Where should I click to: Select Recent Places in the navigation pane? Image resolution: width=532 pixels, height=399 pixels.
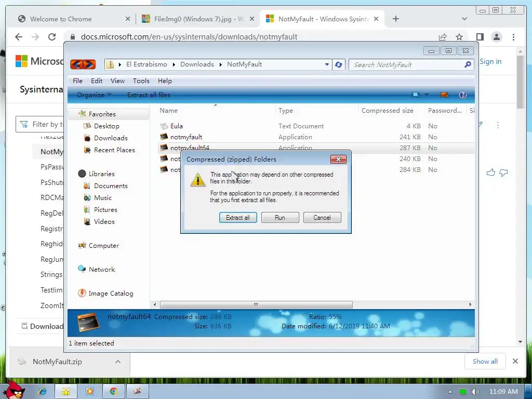coord(114,150)
